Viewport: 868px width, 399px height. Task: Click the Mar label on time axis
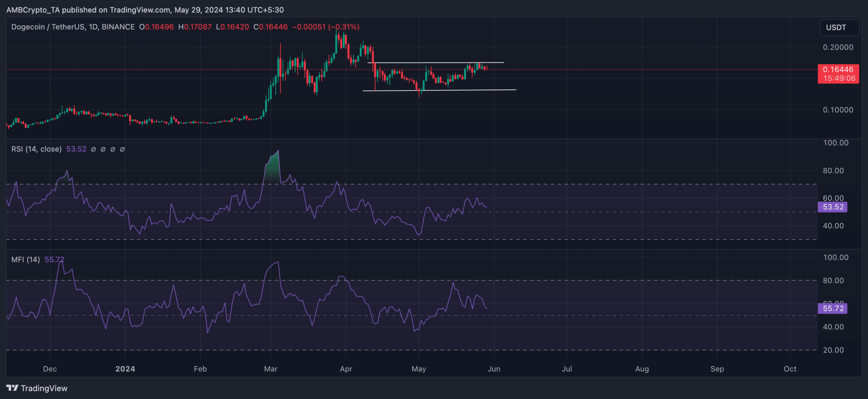(x=271, y=369)
